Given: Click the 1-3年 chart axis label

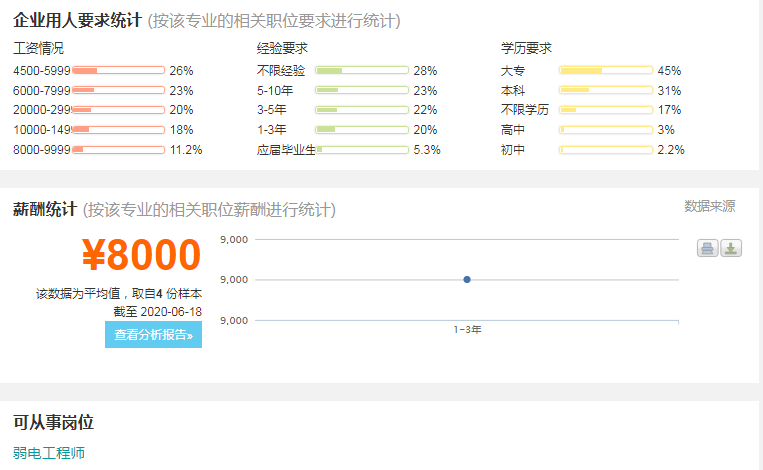Looking at the screenshot, I should [x=467, y=329].
